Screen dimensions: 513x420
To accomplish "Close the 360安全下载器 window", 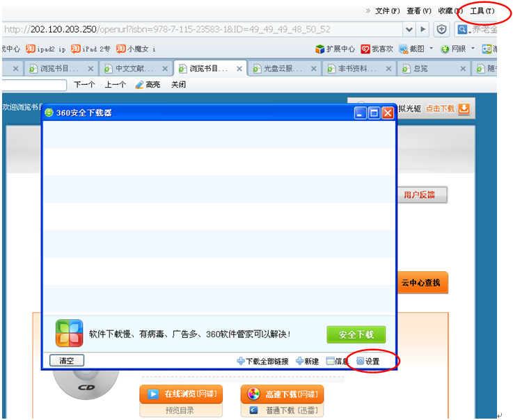I will pyautogui.click(x=388, y=113).
